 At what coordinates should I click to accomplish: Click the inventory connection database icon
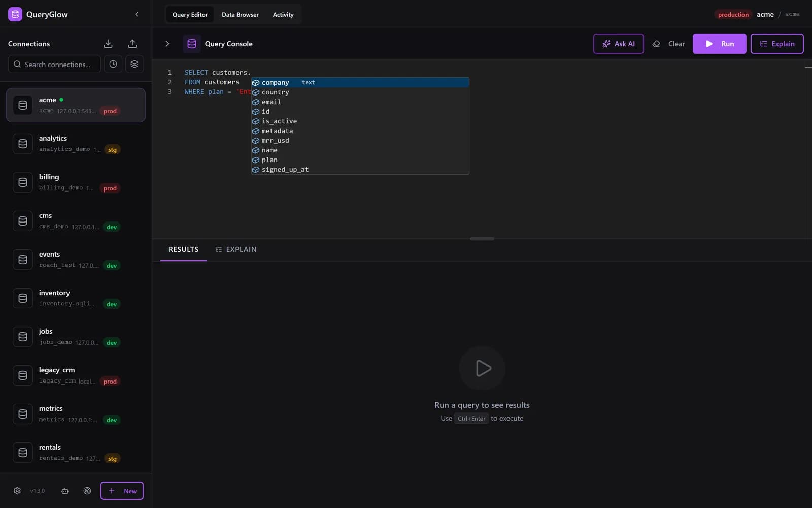click(23, 298)
